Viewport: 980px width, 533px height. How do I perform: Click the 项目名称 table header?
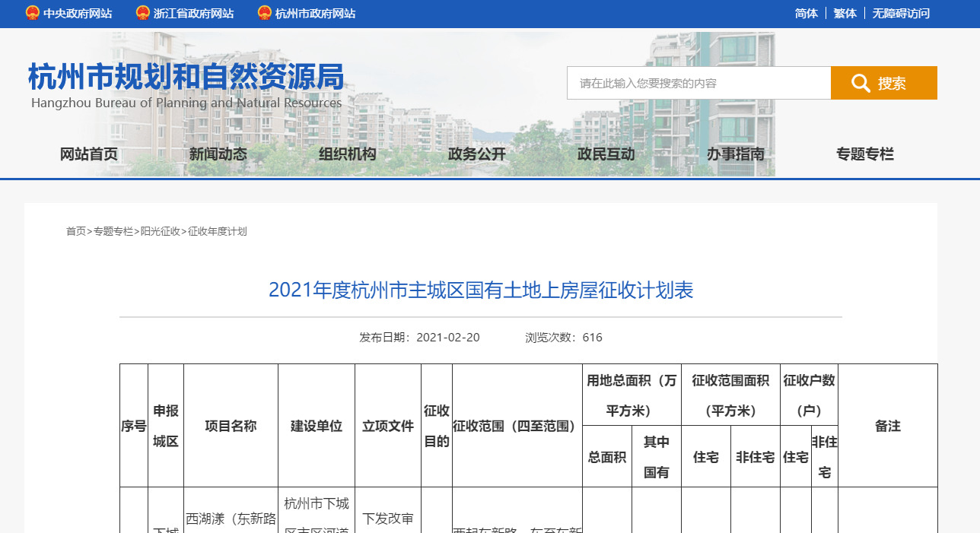[x=231, y=427]
